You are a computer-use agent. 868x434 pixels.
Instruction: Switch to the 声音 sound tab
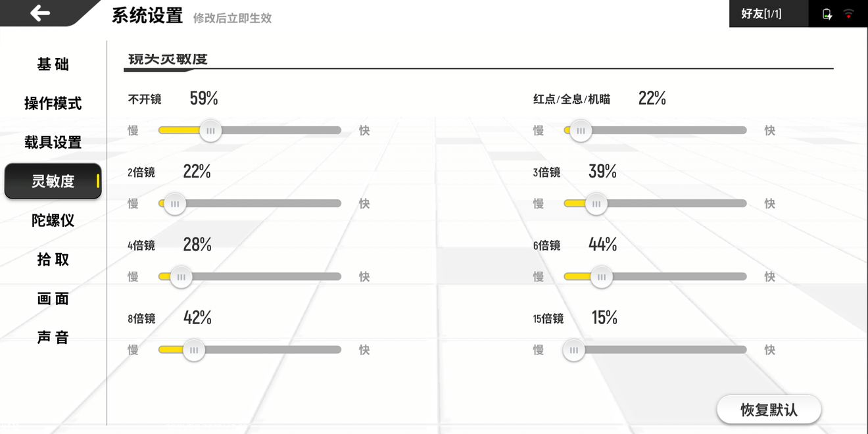tap(53, 337)
